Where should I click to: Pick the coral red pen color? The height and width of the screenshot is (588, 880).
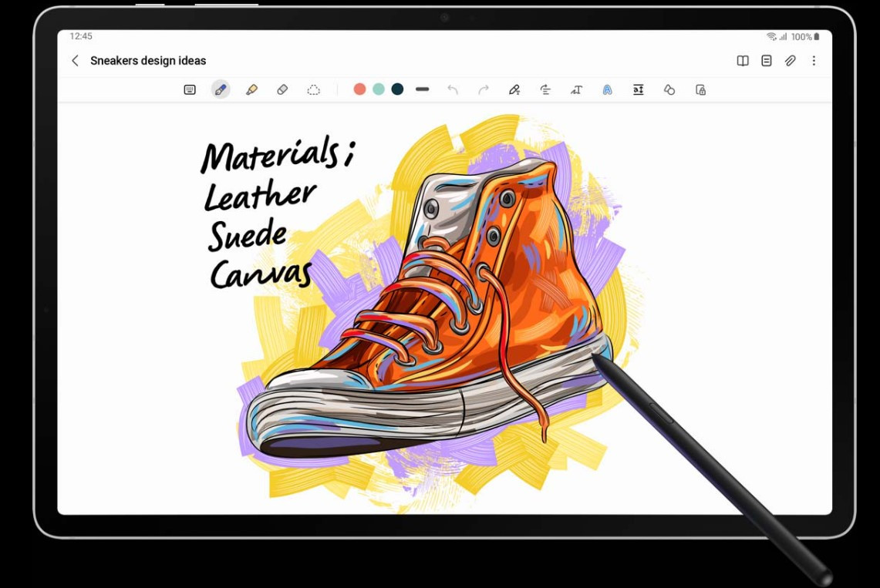pos(359,89)
